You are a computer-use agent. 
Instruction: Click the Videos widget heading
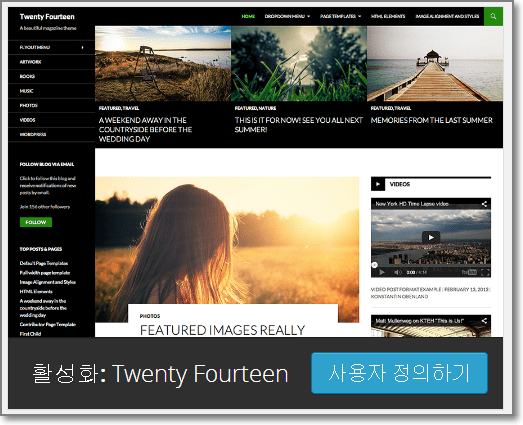(x=400, y=184)
